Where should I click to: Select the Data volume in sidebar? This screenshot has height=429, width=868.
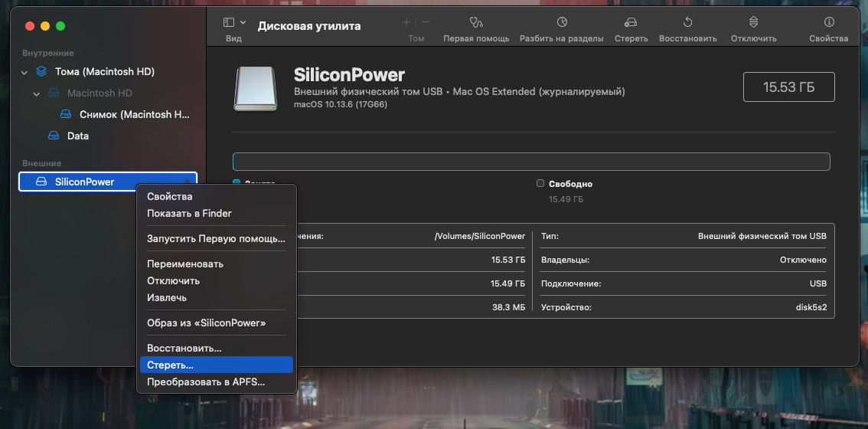pyautogui.click(x=78, y=136)
